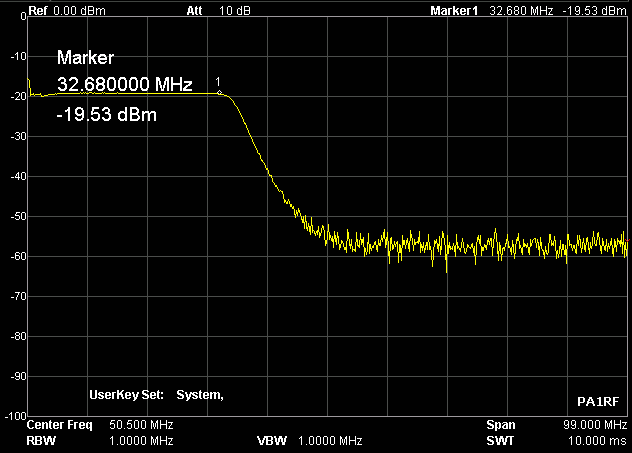Select the Span 99.000 MHz setting

click(556, 425)
